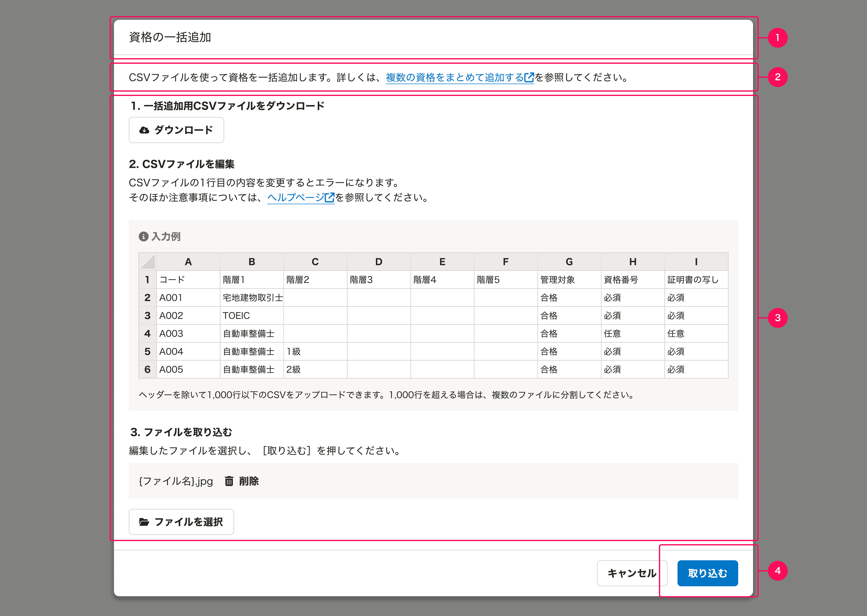Image resolution: width=867 pixels, height=616 pixels.
Task: Select the {ファイル名}.jpg file name
Action: tap(176, 481)
